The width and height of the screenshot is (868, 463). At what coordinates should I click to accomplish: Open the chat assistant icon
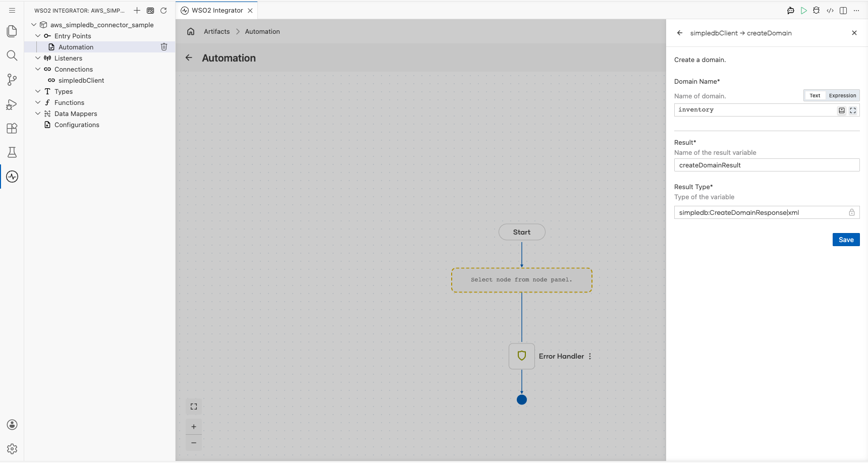[791, 10]
